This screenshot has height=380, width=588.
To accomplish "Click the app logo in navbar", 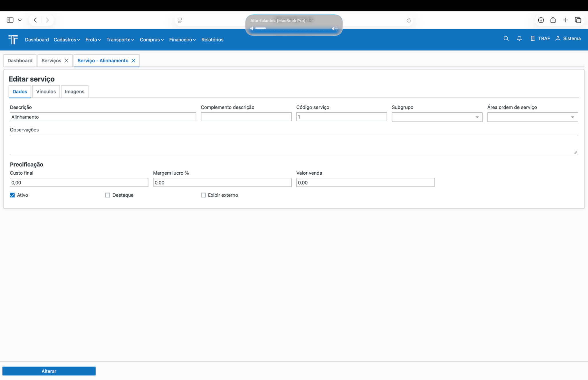I will [13, 39].
